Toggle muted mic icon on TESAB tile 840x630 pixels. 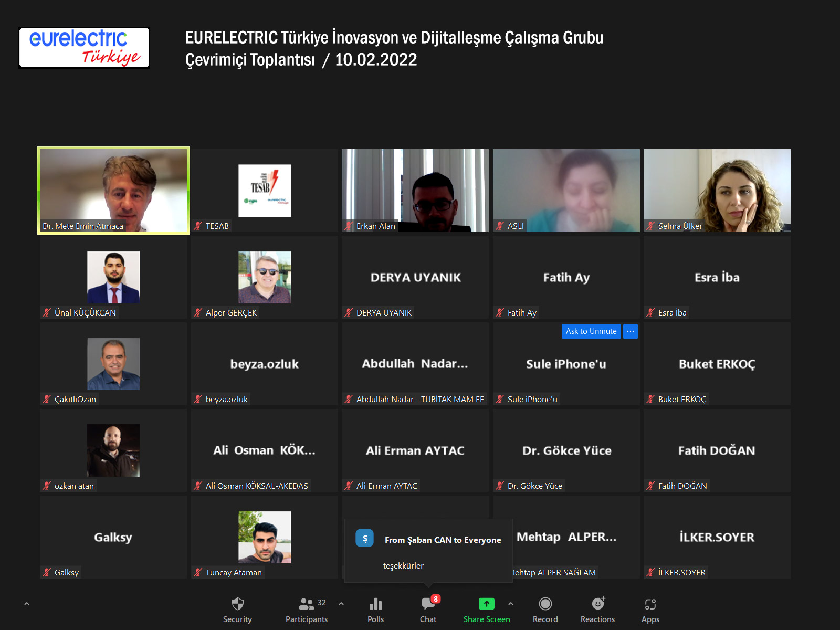(198, 226)
